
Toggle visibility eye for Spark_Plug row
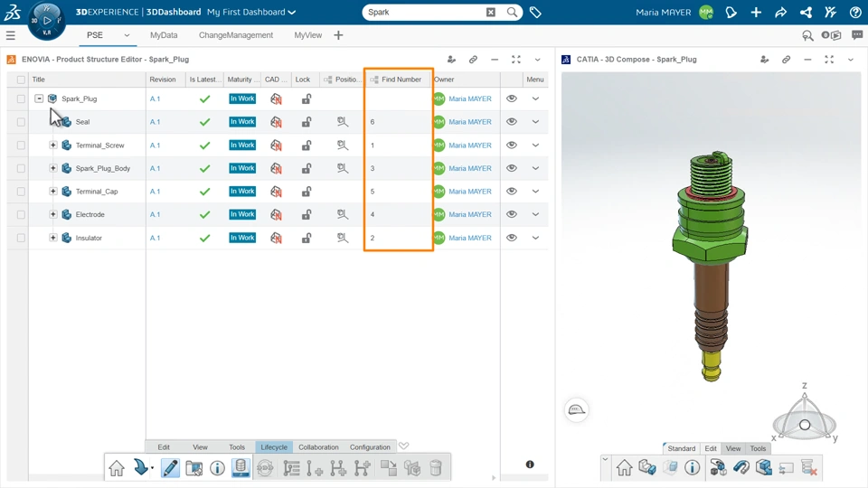[512, 99]
